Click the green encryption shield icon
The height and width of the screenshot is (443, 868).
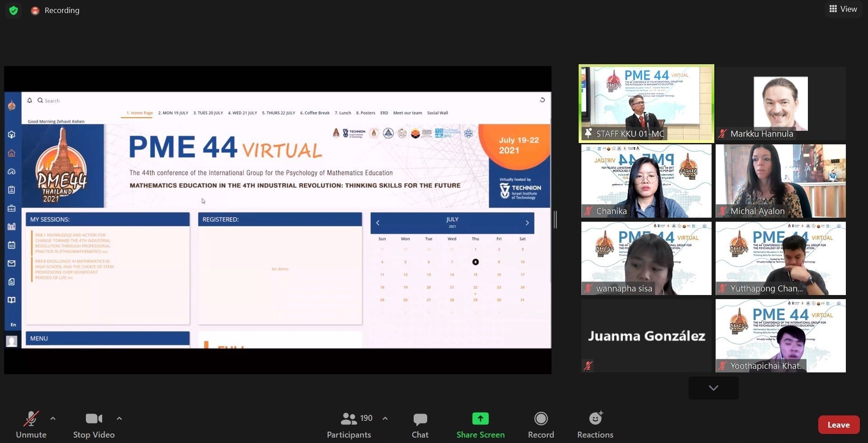[x=14, y=10]
